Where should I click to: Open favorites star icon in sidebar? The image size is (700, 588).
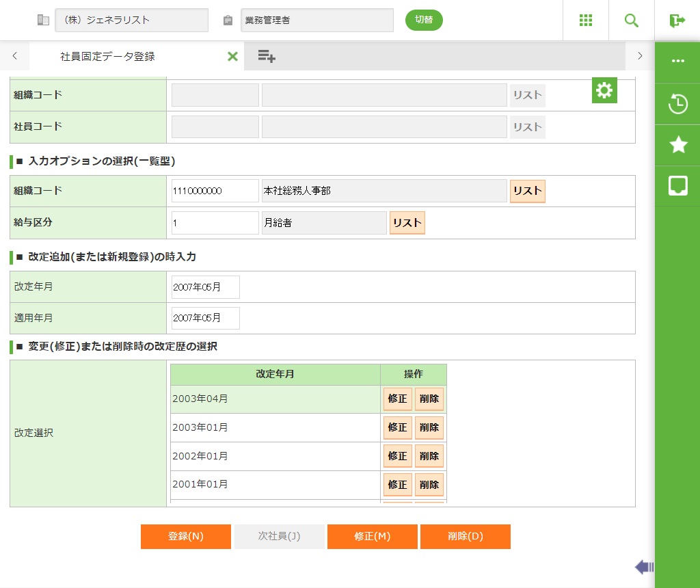(x=677, y=144)
